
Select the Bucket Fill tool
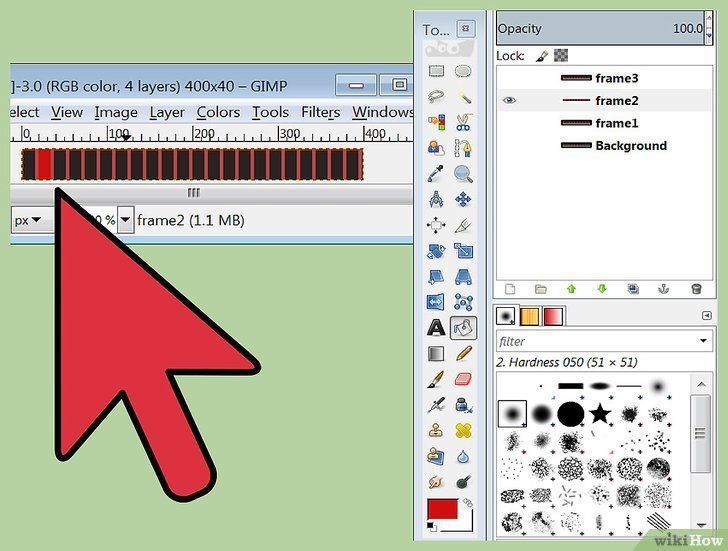pos(463,328)
